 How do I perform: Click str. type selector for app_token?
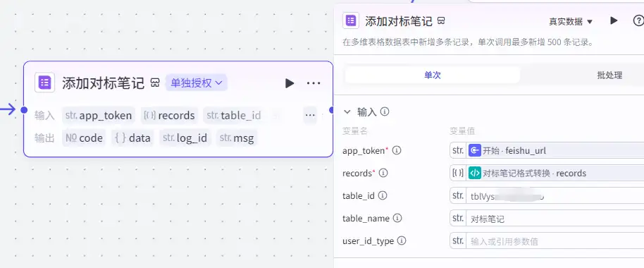(x=458, y=150)
